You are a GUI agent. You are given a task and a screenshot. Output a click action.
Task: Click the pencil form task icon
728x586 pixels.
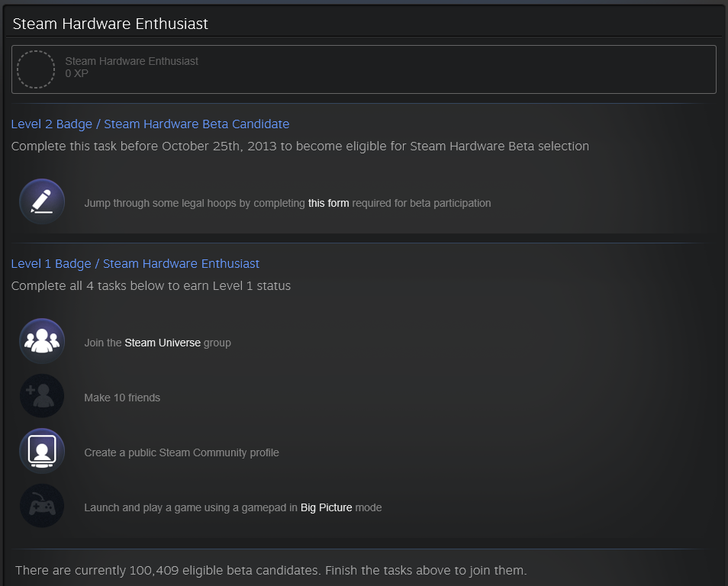coord(42,201)
